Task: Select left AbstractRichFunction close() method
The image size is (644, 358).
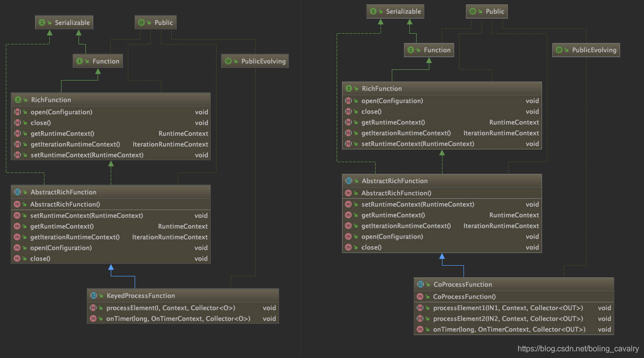Action: coord(40,258)
